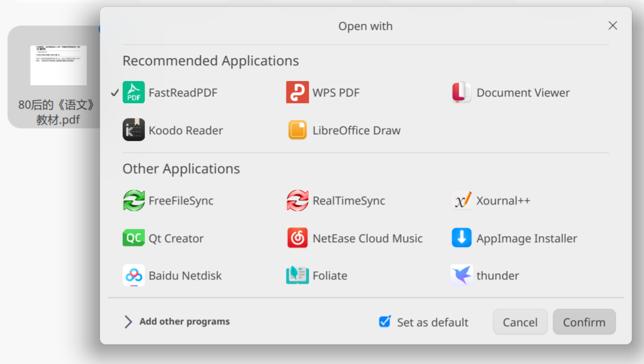Viewport: 644px width, 364px height.
Task: Expand Add other programs chevron
Action: pyautogui.click(x=128, y=321)
